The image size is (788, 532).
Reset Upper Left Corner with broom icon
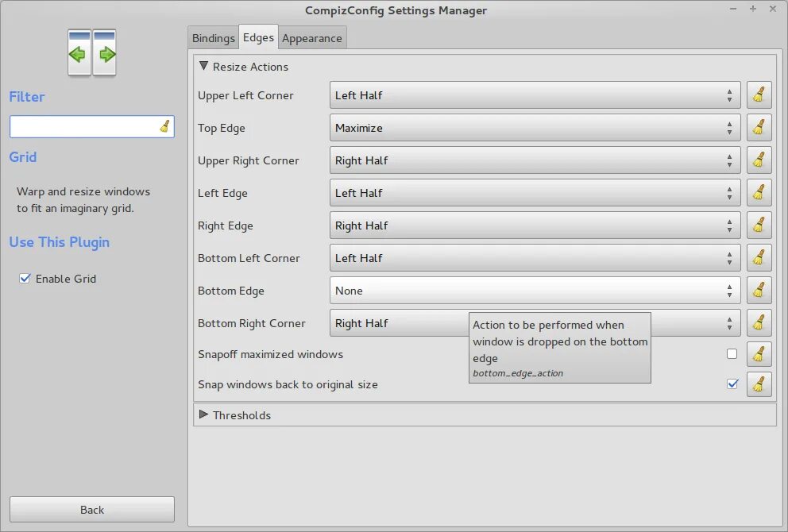(x=759, y=95)
